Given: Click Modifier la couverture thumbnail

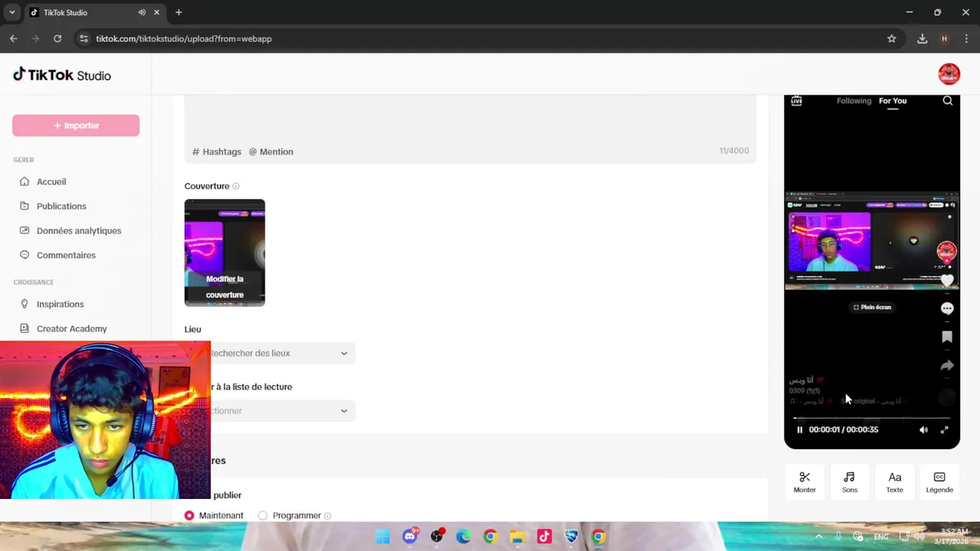Looking at the screenshot, I should tap(224, 253).
